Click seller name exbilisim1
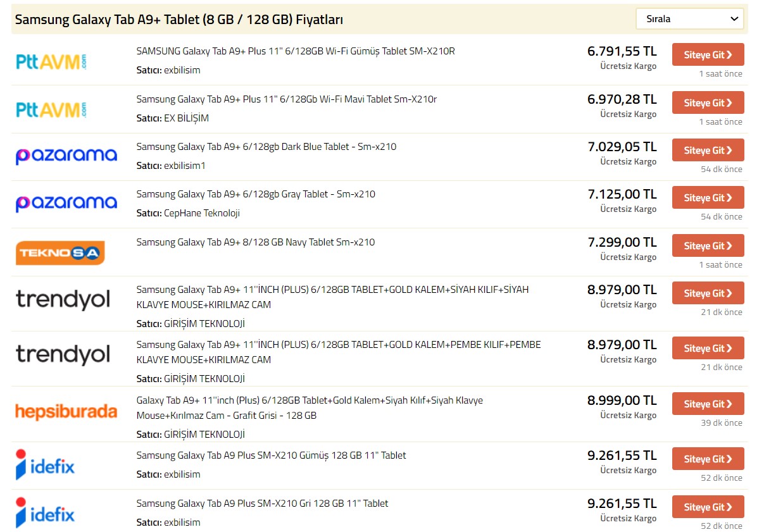The width and height of the screenshot is (764, 532). click(x=185, y=166)
